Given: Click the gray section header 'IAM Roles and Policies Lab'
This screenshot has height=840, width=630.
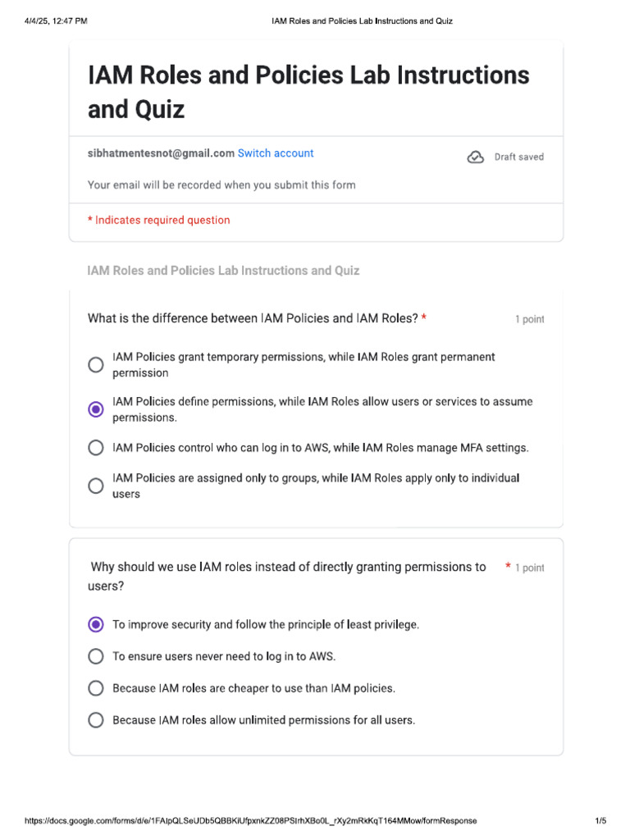Looking at the screenshot, I should [x=223, y=270].
